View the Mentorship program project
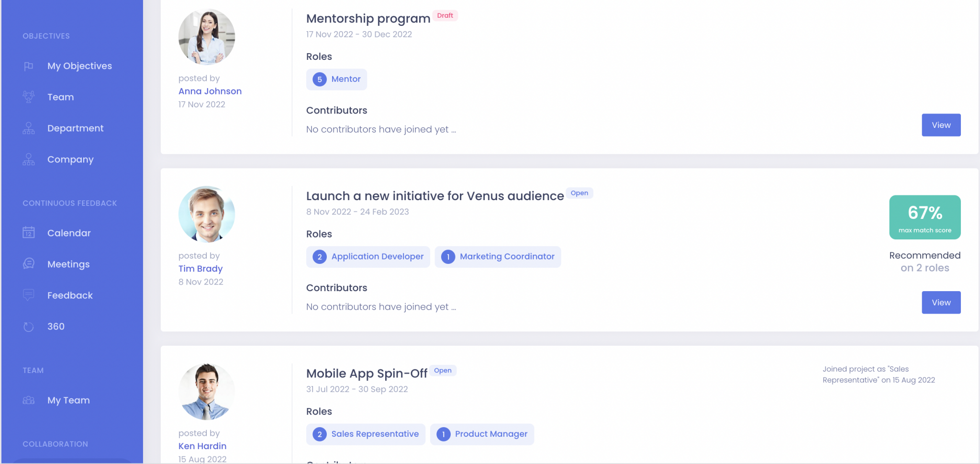 [x=941, y=125]
